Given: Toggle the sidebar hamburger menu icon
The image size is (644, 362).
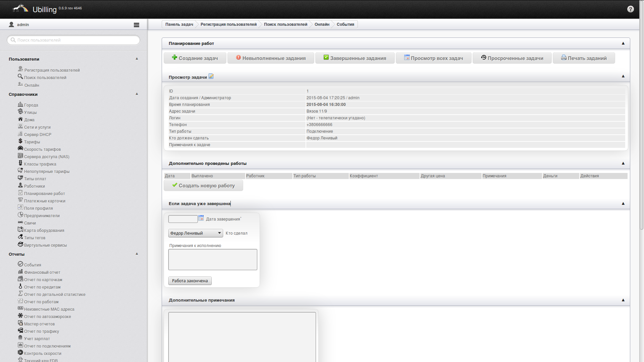Looking at the screenshot, I should tap(136, 25).
